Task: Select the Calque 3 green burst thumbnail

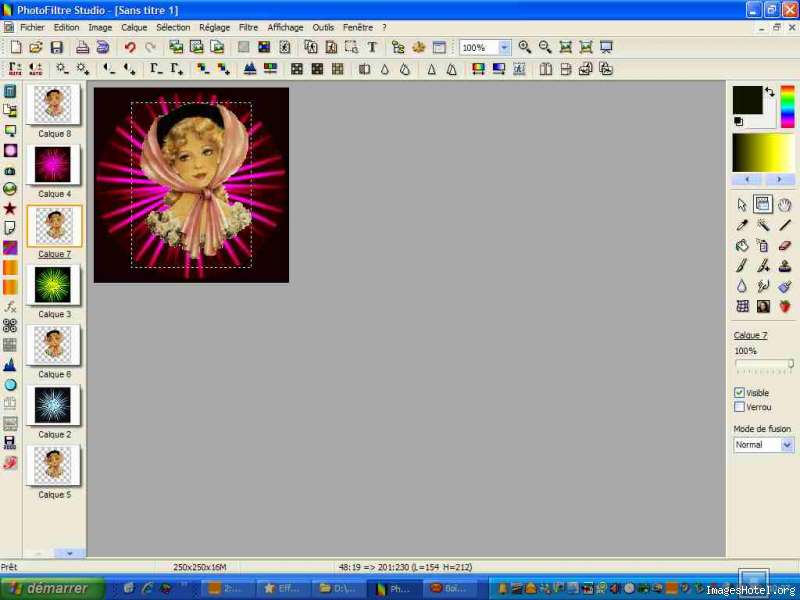Action: tap(54, 285)
